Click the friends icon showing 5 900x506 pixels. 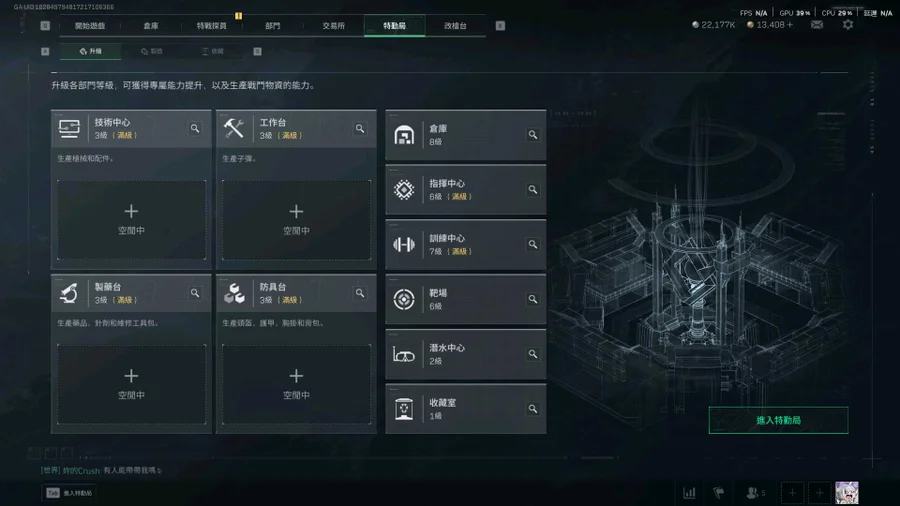755,493
